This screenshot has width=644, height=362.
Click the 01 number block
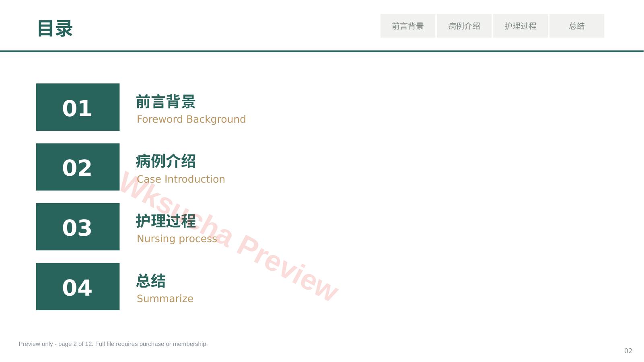(78, 107)
